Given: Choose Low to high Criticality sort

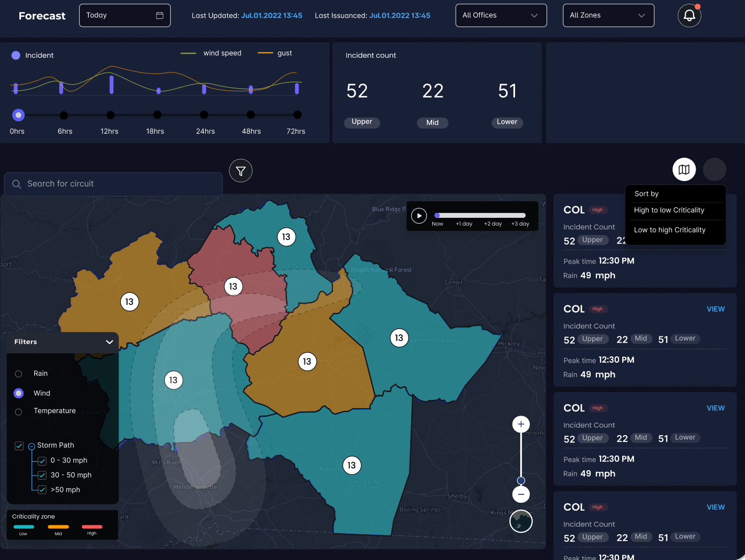Looking at the screenshot, I should [x=669, y=230].
